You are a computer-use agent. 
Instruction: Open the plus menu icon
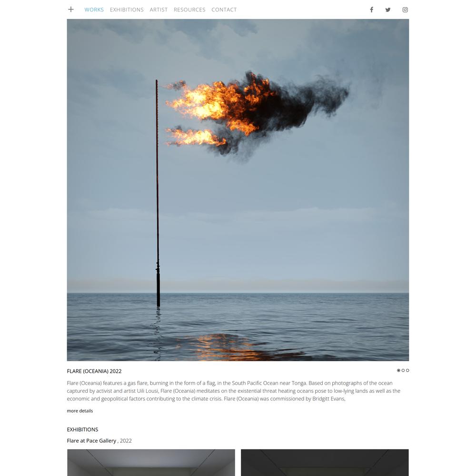coord(71,10)
